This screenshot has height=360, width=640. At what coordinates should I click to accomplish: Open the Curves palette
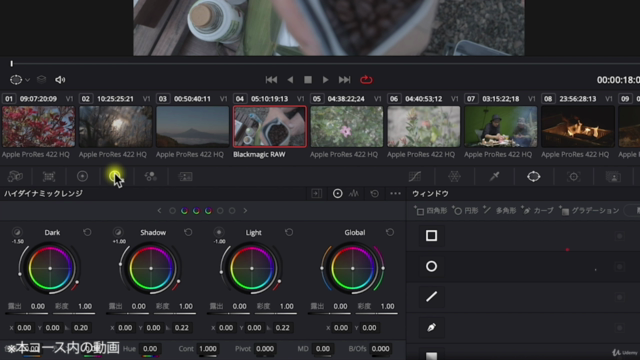coord(415,176)
